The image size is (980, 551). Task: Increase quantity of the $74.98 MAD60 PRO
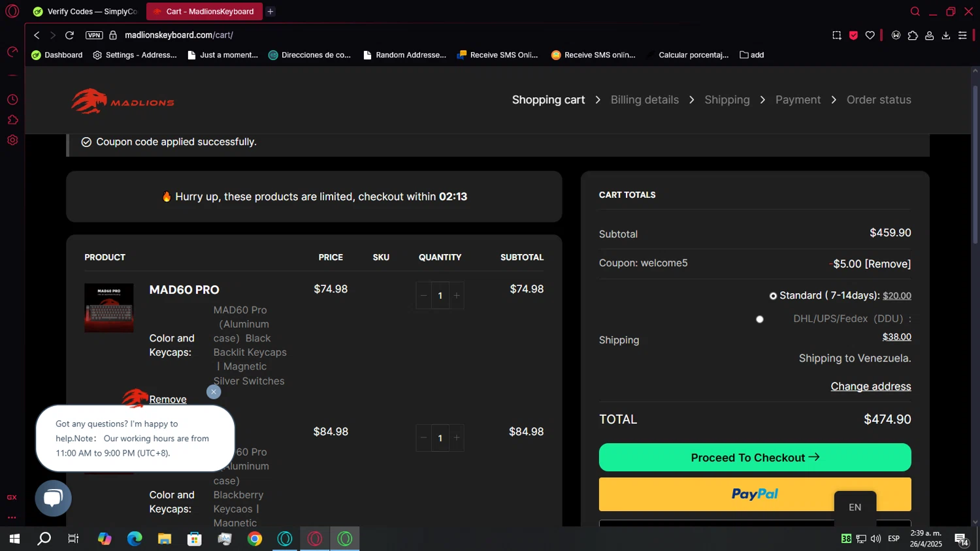pos(457,296)
